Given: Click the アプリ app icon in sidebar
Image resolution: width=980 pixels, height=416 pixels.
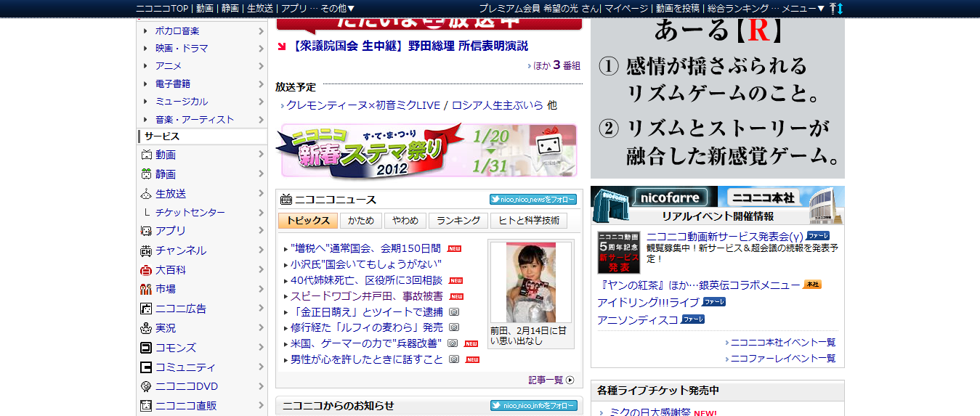Looking at the screenshot, I should point(146,231).
